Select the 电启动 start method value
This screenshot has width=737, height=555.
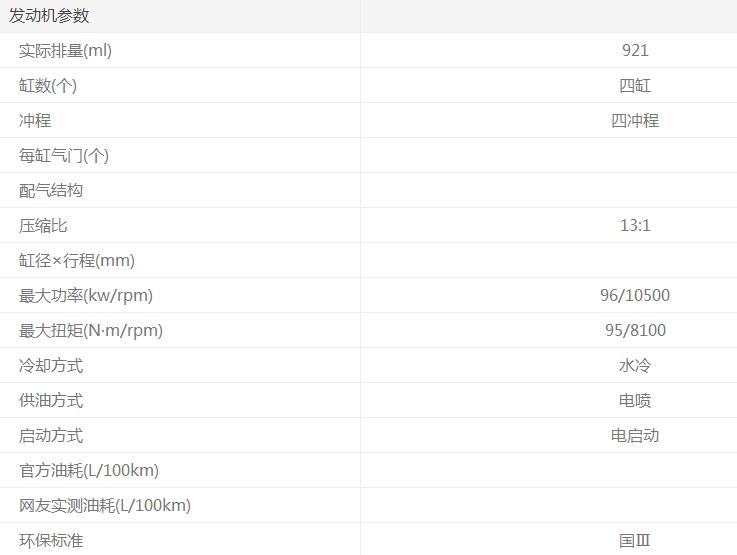(x=635, y=435)
